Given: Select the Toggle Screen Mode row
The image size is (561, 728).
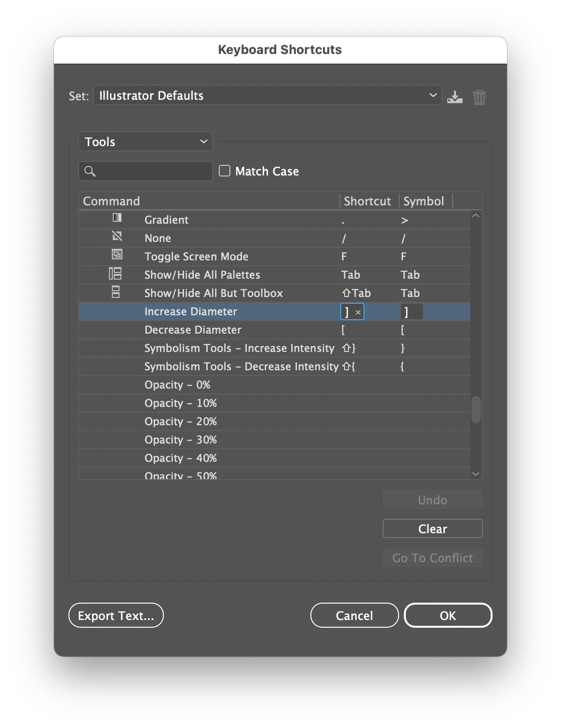Looking at the screenshot, I should coord(275,256).
